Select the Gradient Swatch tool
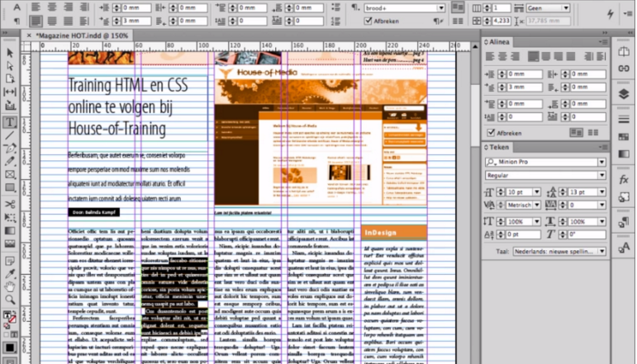637x364 pixels. pos(10,231)
